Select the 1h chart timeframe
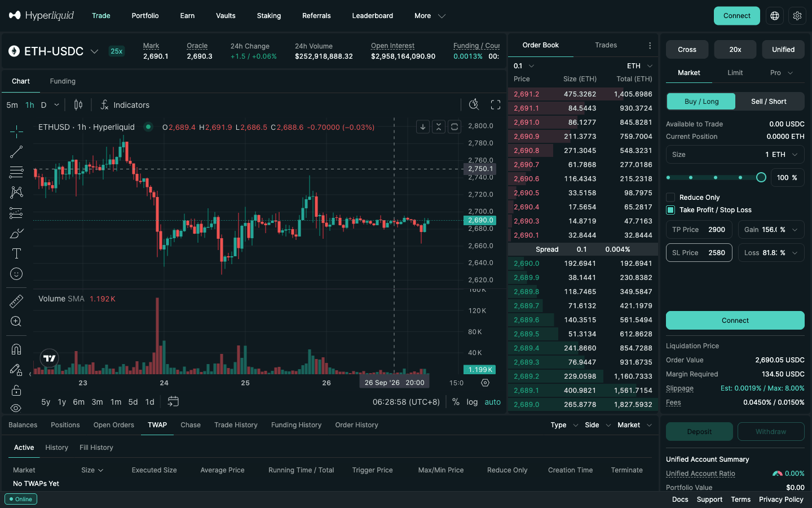Viewport: 812px width, 508px height. tap(30, 105)
